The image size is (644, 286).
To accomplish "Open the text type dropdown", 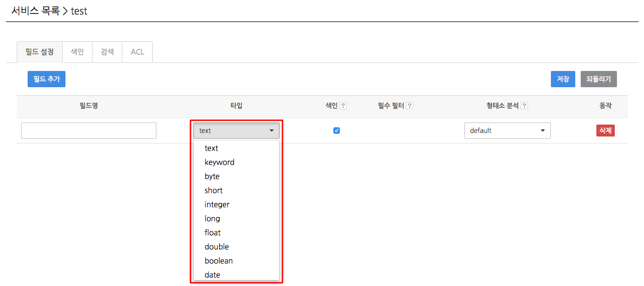I will point(236,131).
